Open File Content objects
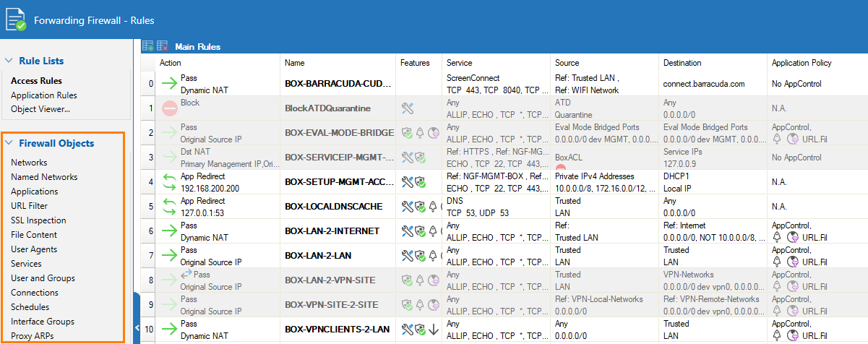This screenshot has width=868, height=344. [x=34, y=235]
